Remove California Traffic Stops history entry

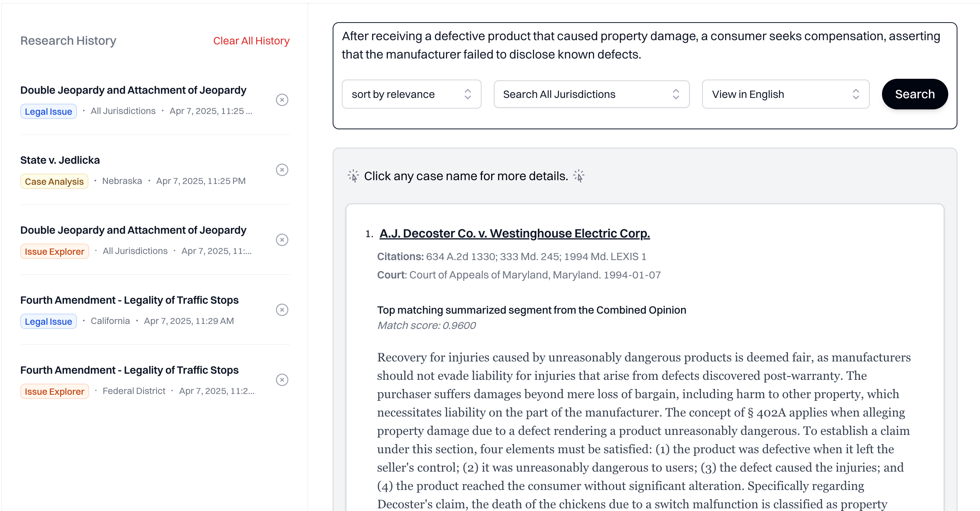click(x=282, y=310)
